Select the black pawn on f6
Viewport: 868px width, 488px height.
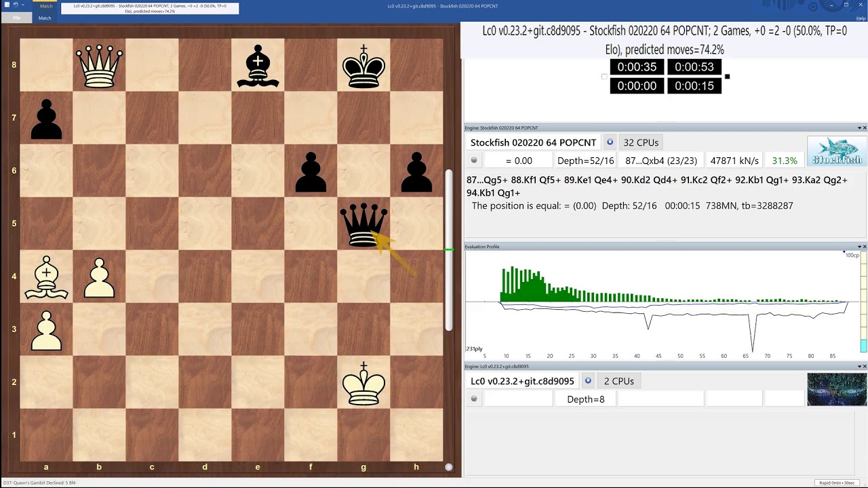tap(311, 173)
